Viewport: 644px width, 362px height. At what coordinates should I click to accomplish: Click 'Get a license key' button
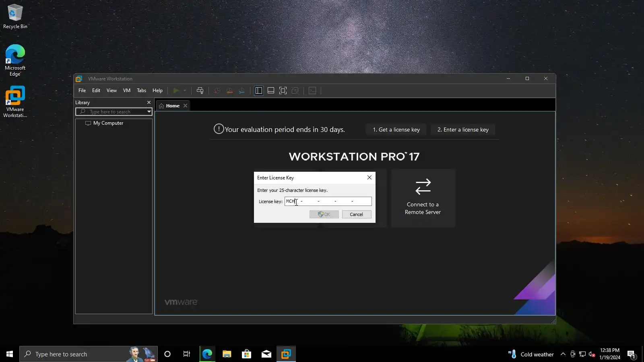tap(396, 130)
